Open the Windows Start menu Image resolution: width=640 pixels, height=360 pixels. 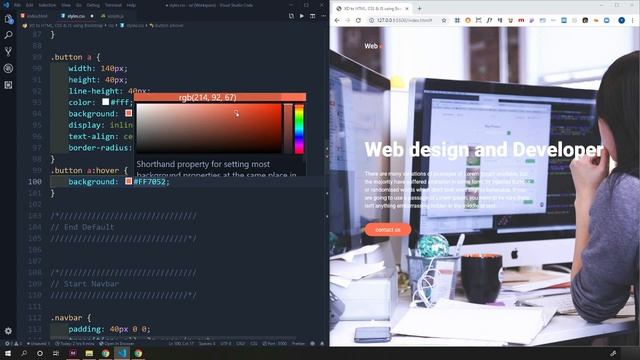click(8, 353)
